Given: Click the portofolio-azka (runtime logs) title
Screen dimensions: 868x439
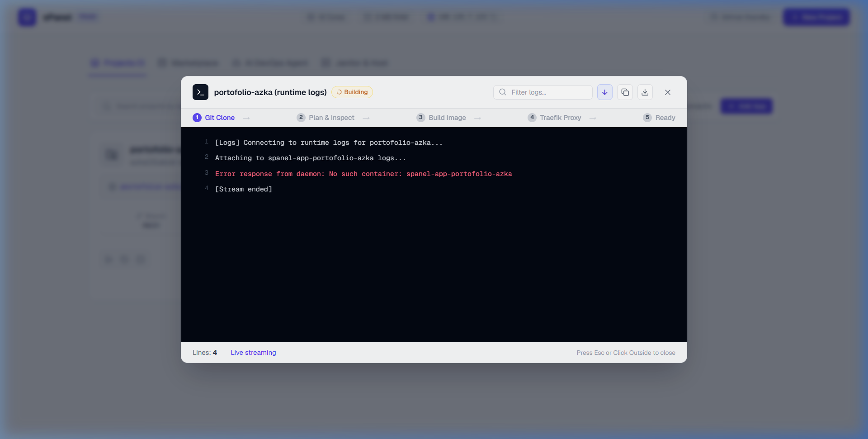Looking at the screenshot, I should click(x=270, y=92).
